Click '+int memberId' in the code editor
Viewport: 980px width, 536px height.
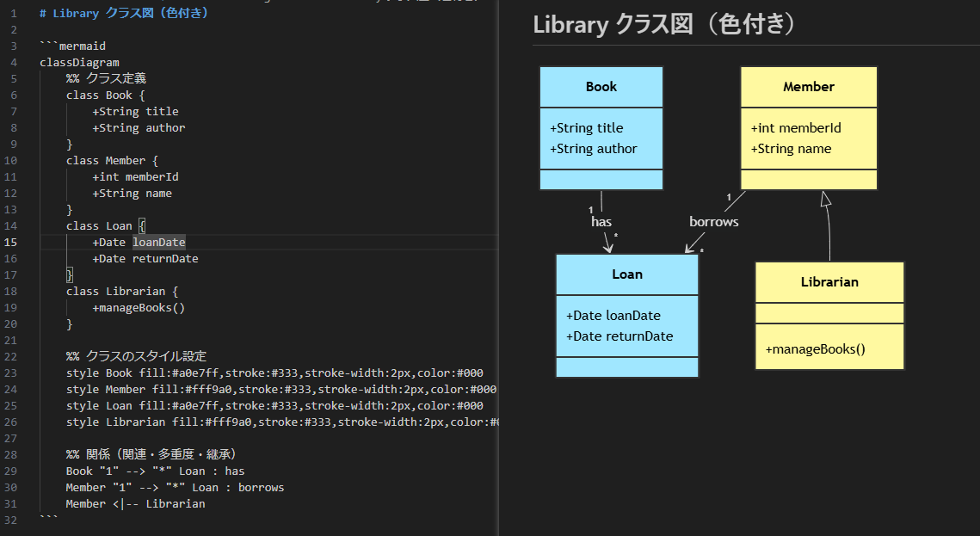(136, 176)
